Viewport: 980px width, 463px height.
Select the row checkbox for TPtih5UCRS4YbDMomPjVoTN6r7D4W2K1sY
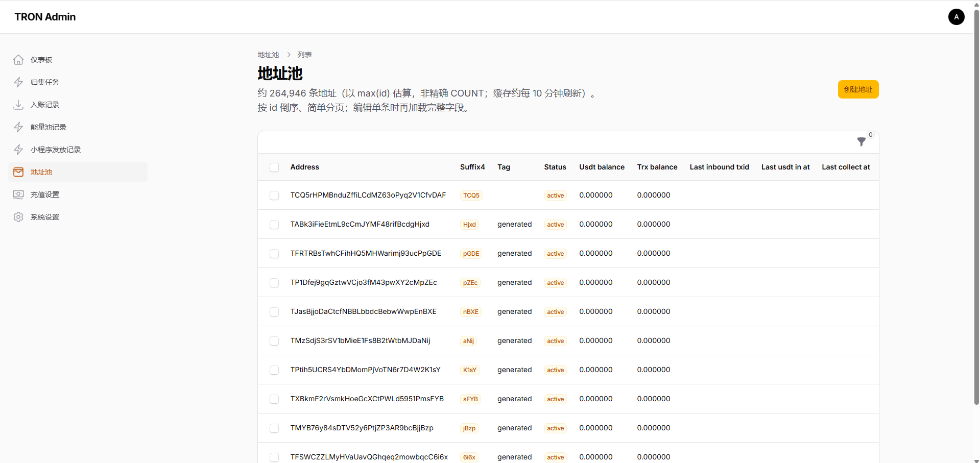274,370
